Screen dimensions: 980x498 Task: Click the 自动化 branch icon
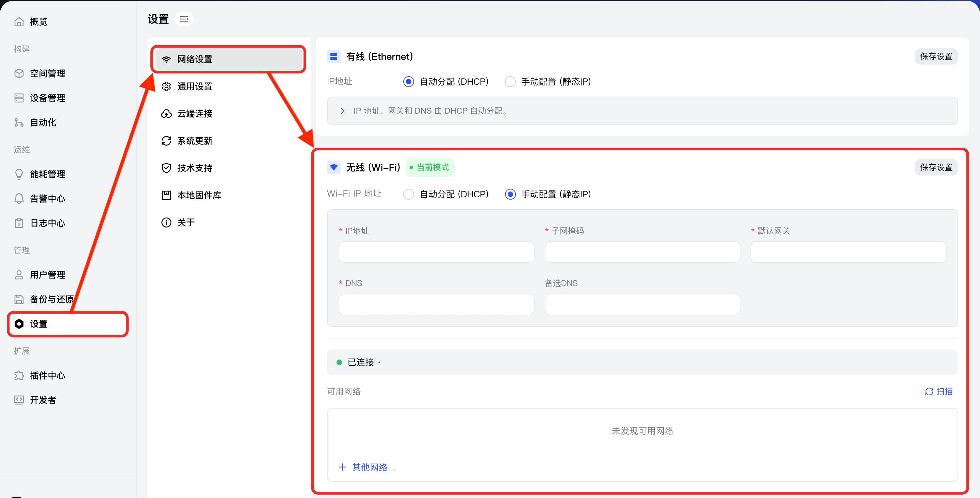tap(19, 122)
